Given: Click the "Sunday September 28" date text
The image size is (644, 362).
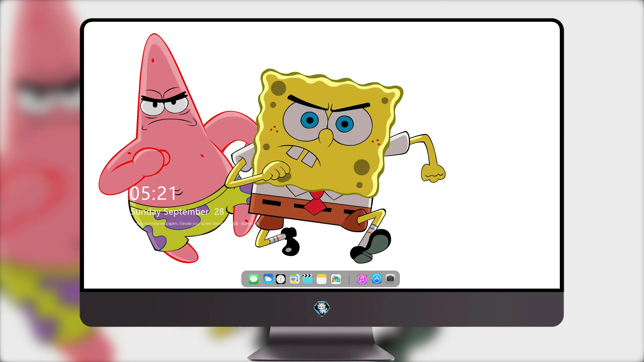Looking at the screenshot, I should [x=177, y=212].
